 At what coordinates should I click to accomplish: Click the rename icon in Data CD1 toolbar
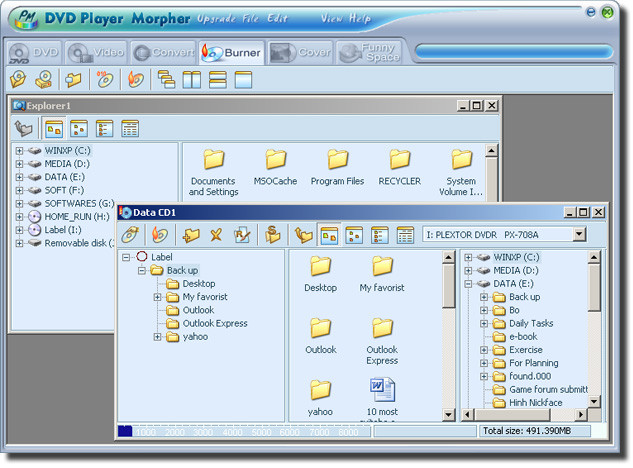coord(242,235)
